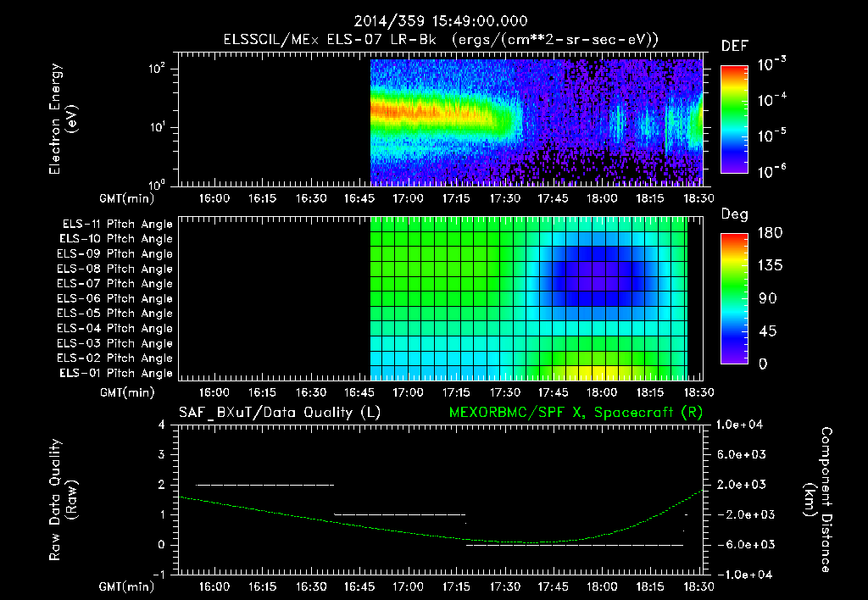Select the ELS-05 Pitch Angle row label
Screen dimensions: 868x600
[114, 314]
